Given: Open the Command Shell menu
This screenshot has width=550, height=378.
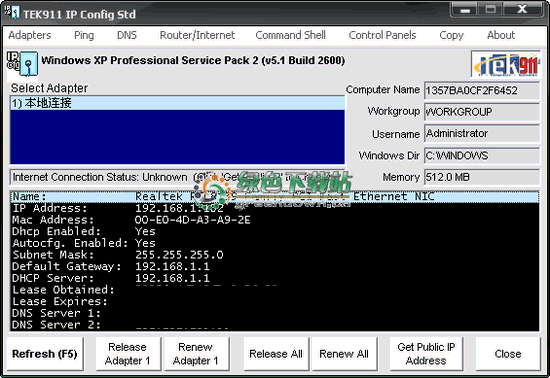Looking at the screenshot, I should (290, 35).
